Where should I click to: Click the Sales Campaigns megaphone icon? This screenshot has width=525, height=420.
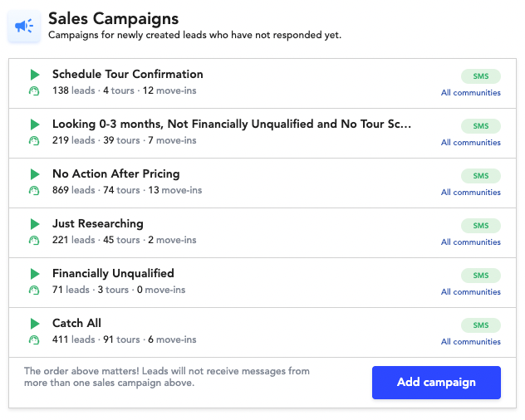click(24, 26)
